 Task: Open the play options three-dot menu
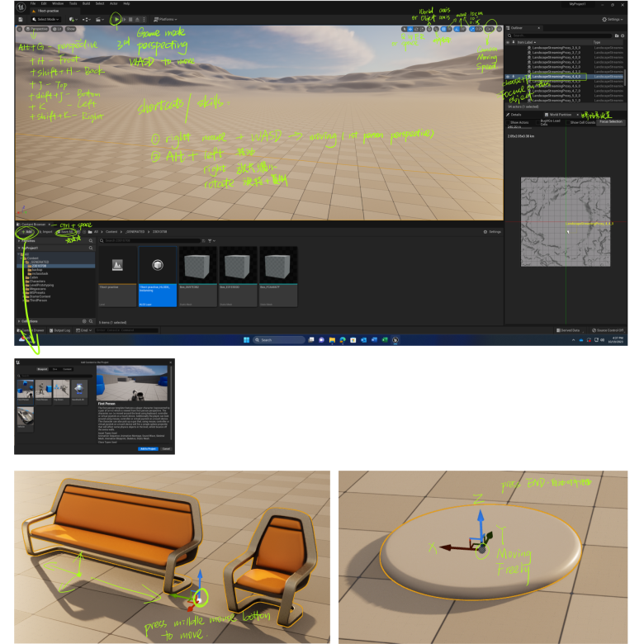click(144, 19)
